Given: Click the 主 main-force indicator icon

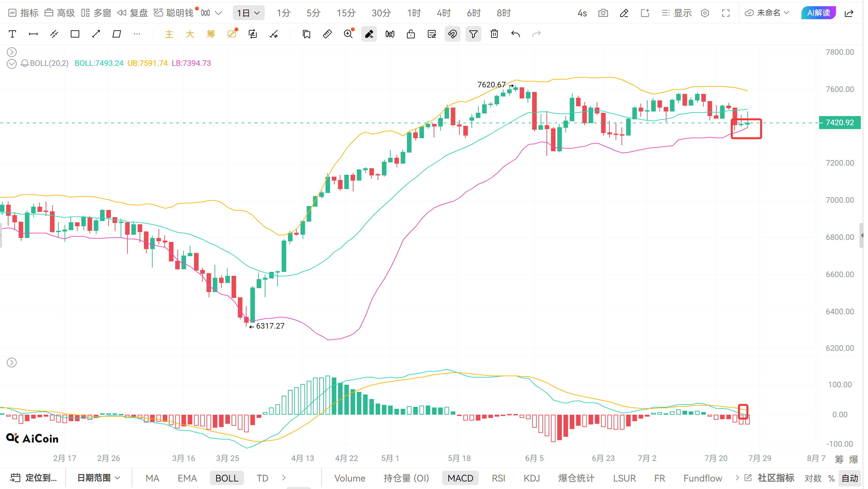Looking at the screenshot, I should (169, 34).
